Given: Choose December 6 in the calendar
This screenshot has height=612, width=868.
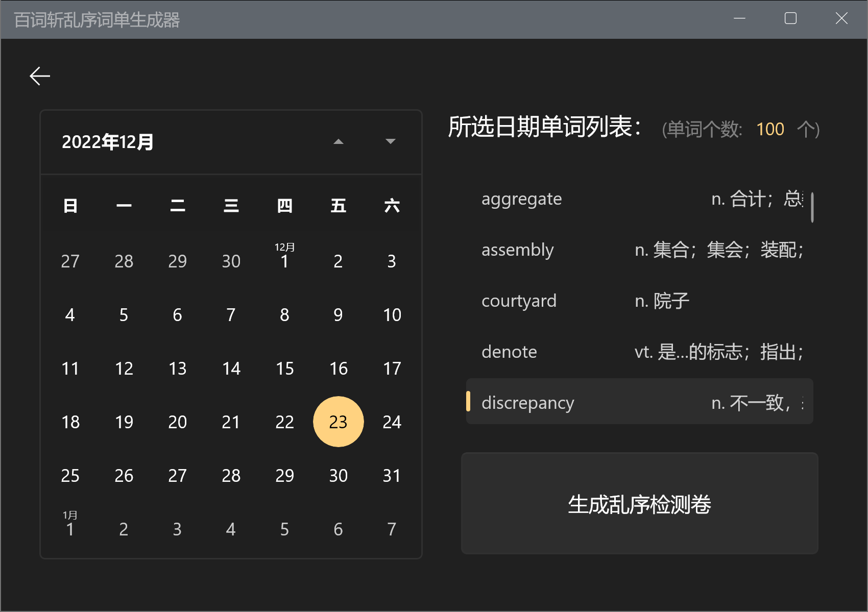Looking at the screenshot, I should pyautogui.click(x=177, y=314).
